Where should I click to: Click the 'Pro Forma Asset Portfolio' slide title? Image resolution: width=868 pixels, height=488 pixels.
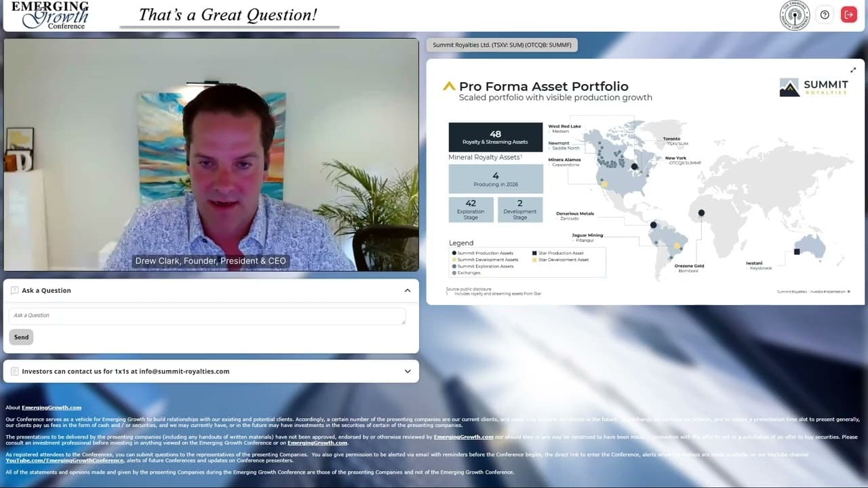pyautogui.click(x=544, y=87)
